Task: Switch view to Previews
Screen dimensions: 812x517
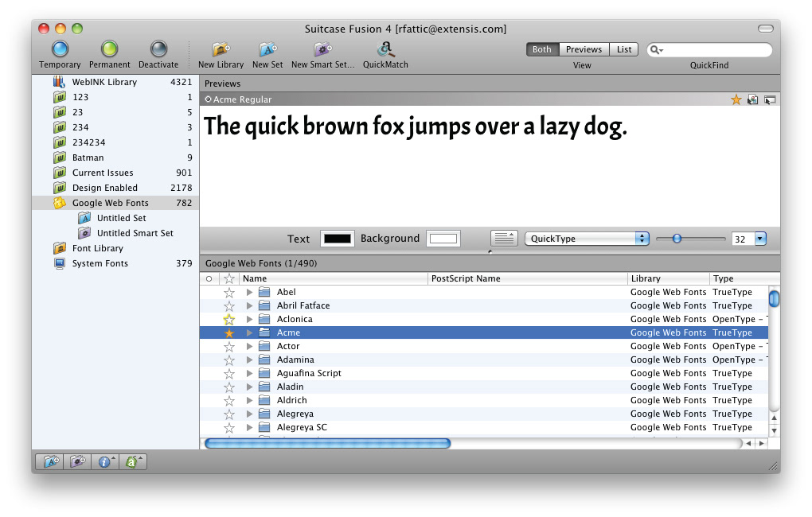Action: 584,49
